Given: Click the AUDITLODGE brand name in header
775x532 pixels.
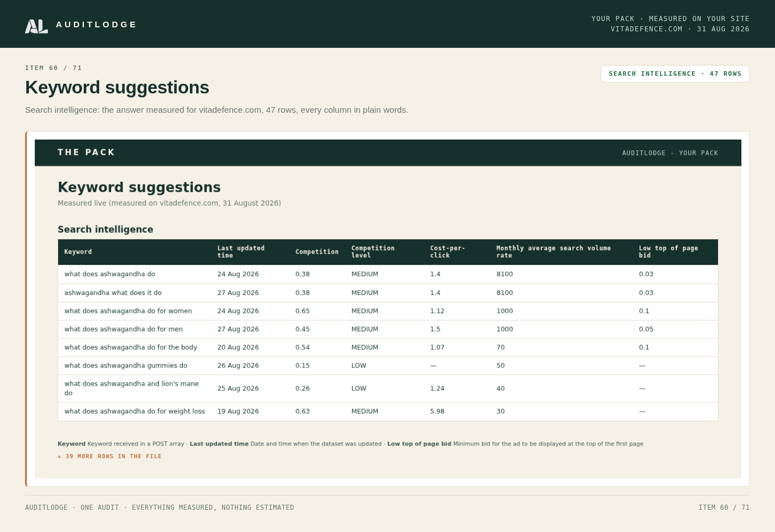Looking at the screenshot, I should (96, 24).
